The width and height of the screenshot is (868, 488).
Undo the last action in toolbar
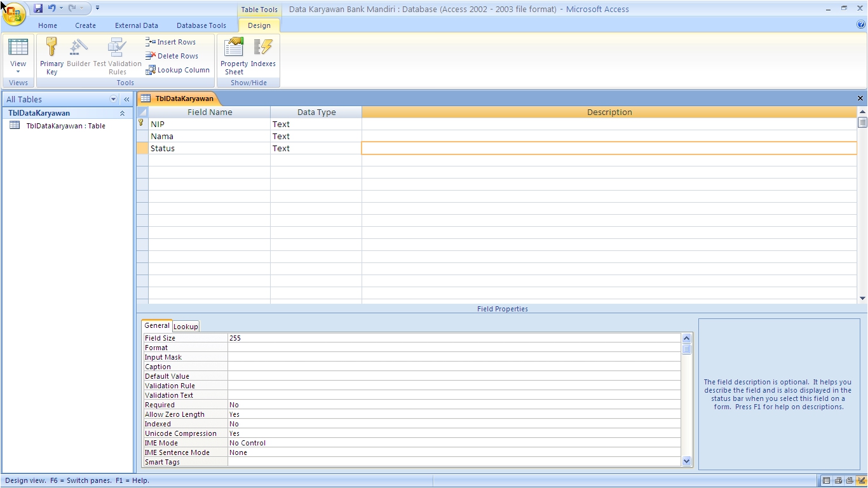click(x=51, y=8)
